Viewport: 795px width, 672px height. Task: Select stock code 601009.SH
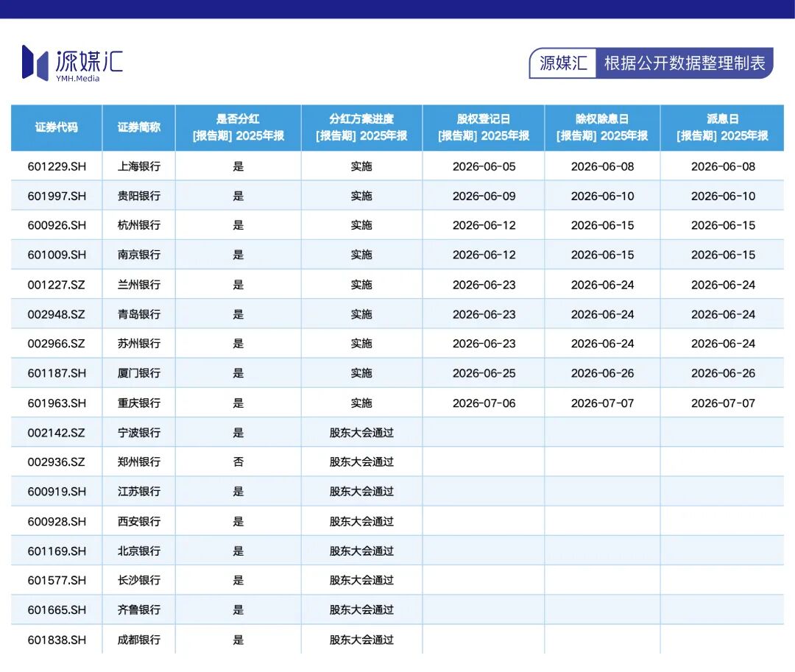[57, 255]
